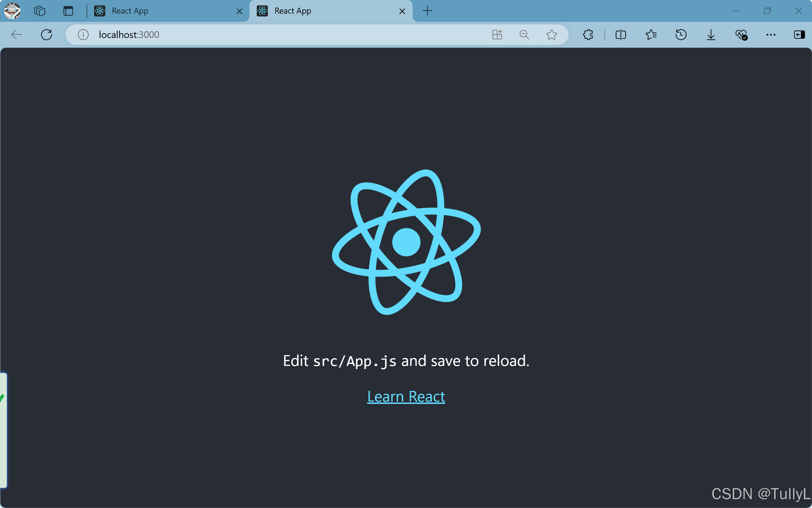The height and width of the screenshot is (508, 812).
Task: Open Settings and more ellipsis menu
Action: [x=771, y=35]
